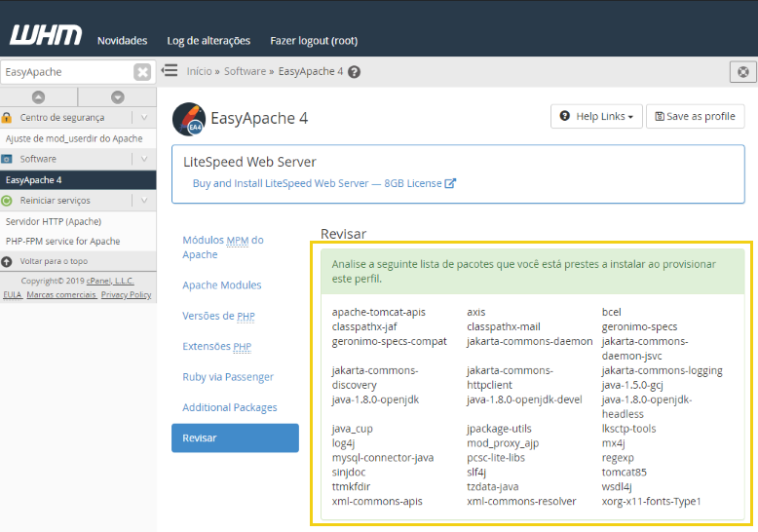Go to Início breadcrumb
The image size is (758, 532).
pos(199,71)
